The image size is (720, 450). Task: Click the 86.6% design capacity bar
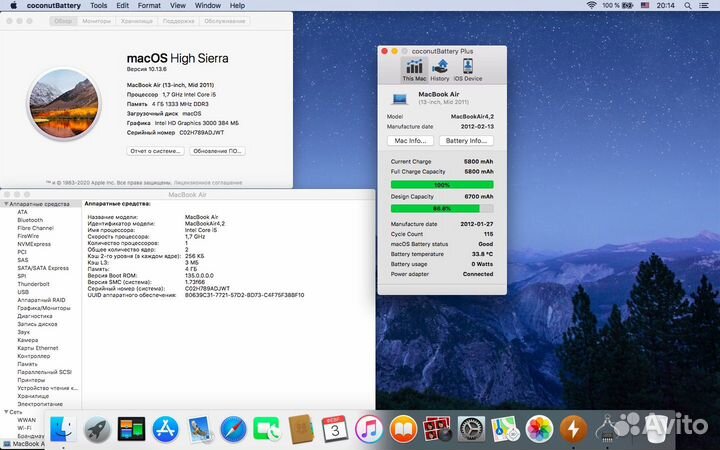442,208
